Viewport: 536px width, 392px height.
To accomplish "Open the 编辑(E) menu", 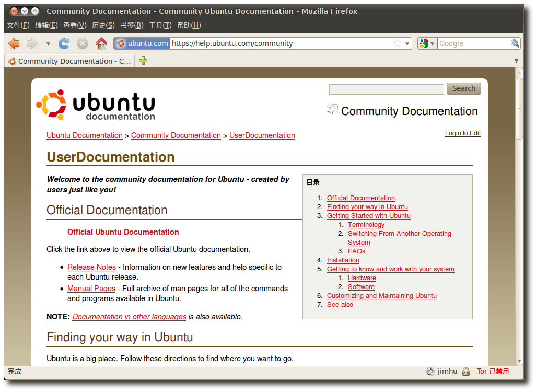I will [x=46, y=25].
